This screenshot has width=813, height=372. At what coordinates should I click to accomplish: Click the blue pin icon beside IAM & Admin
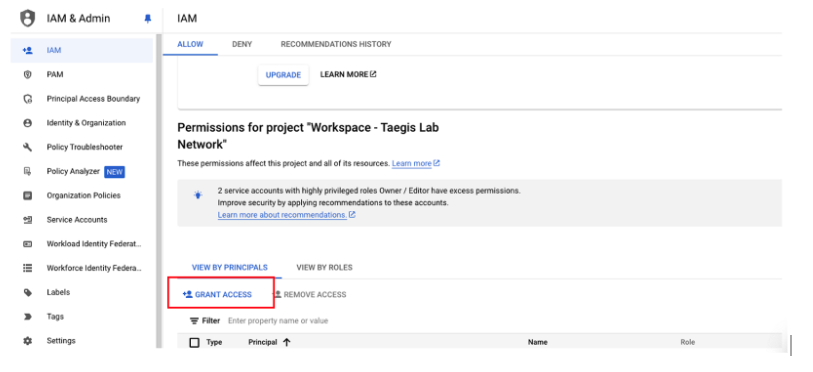tap(148, 19)
